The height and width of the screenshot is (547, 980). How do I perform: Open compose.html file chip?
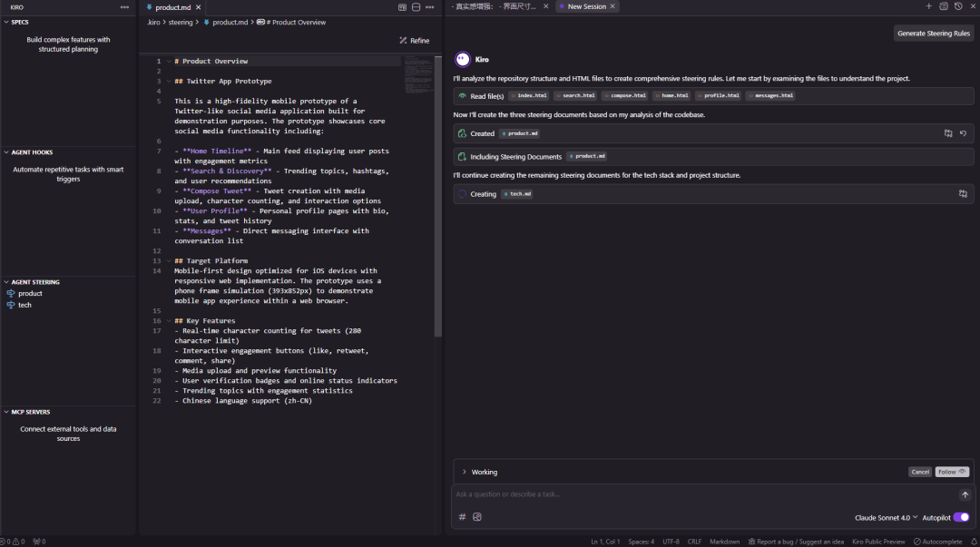click(x=625, y=95)
